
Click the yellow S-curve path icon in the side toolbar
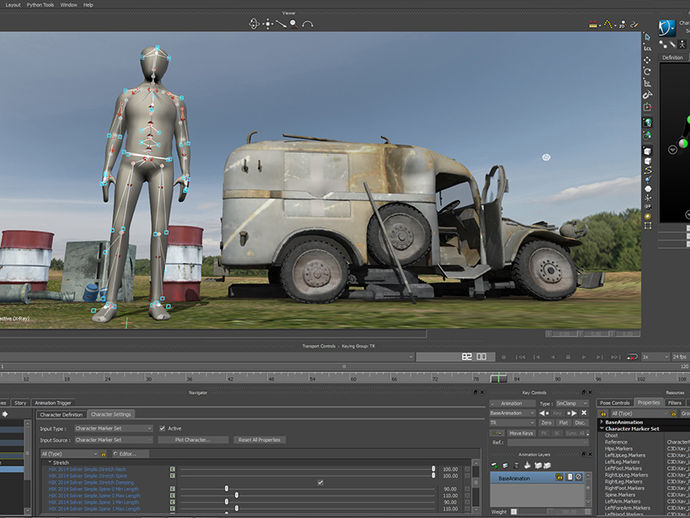(648, 170)
